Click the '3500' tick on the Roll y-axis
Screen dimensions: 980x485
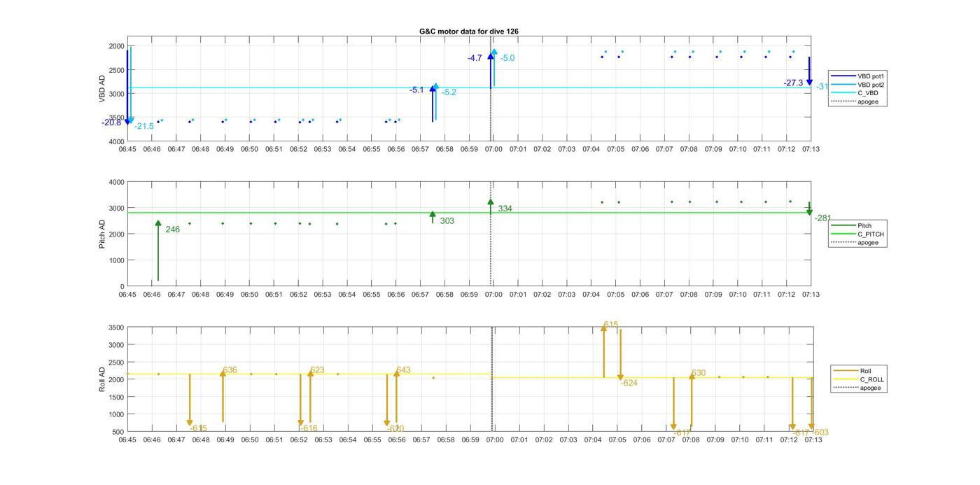[116, 328]
